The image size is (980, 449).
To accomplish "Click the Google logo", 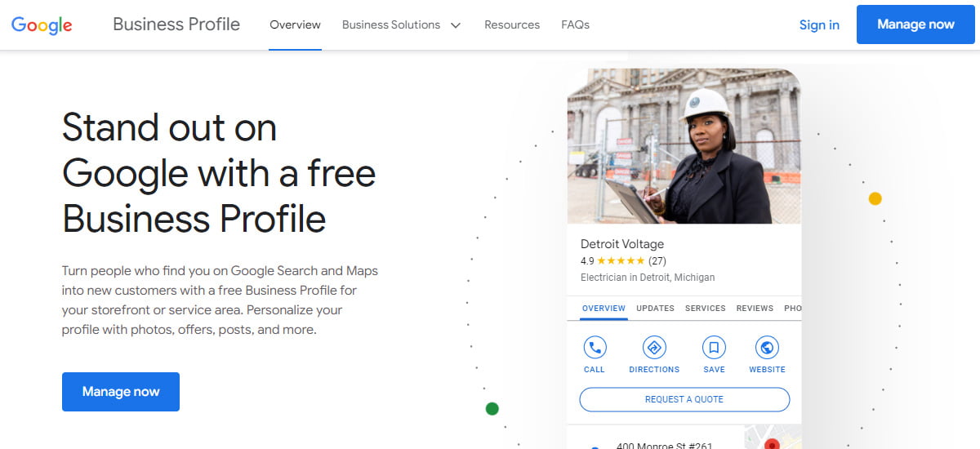I will 42,24.
